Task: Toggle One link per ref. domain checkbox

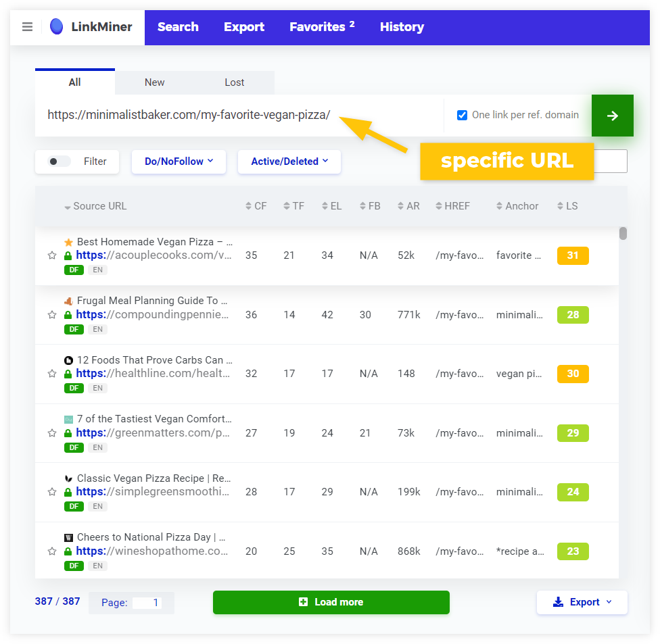Action: tap(462, 116)
